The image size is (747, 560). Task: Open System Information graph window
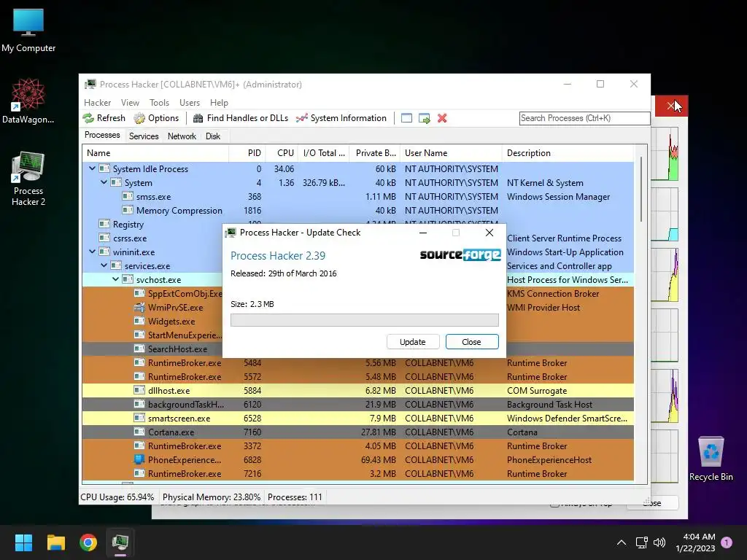click(x=341, y=118)
